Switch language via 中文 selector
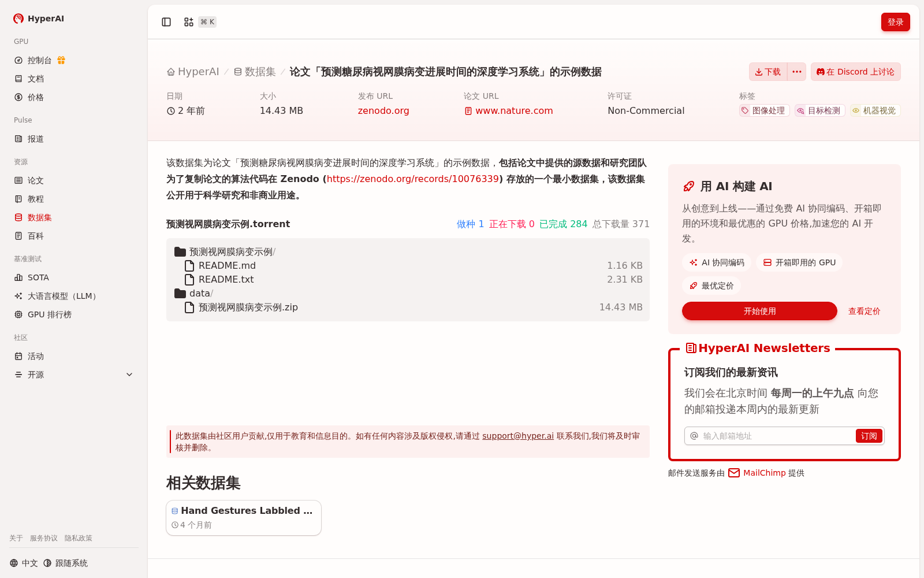The width and height of the screenshot is (924, 578). tap(24, 563)
